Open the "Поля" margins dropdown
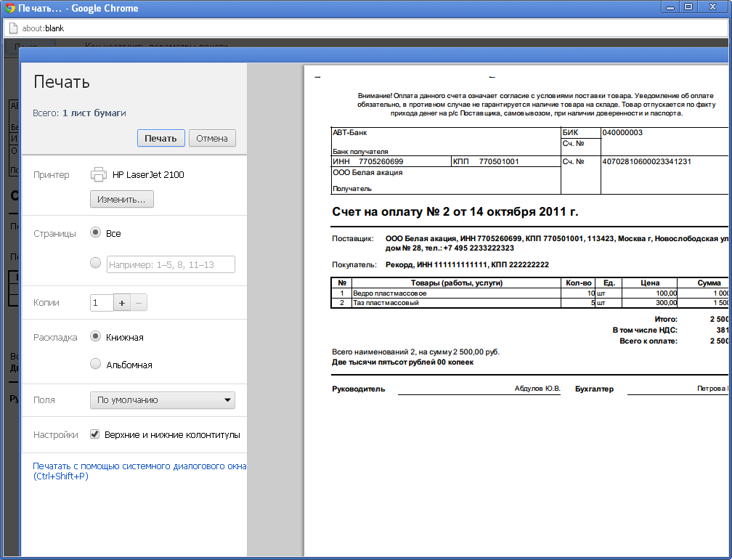 tap(163, 399)
